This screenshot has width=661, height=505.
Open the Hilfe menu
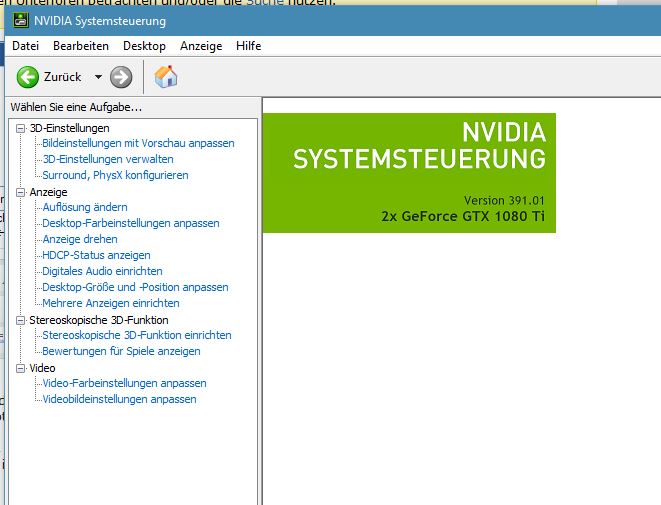pos(248,46)
